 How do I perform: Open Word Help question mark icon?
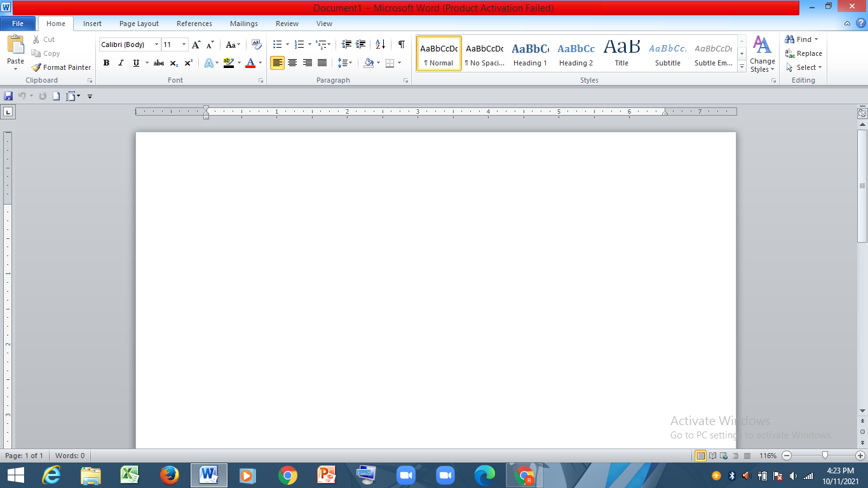[x=860, y=24]
